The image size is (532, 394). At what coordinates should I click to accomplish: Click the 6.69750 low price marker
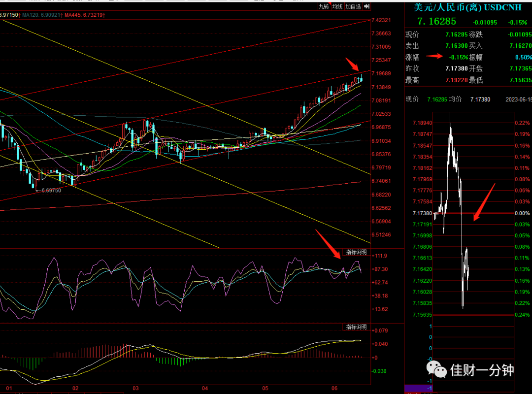(51, 191)
